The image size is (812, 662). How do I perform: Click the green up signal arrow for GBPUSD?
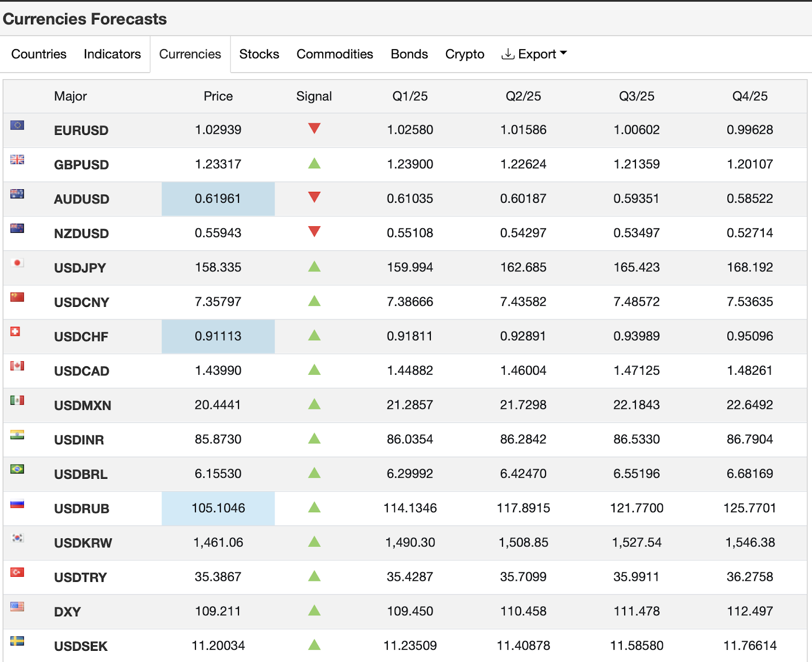click(314, 163)
